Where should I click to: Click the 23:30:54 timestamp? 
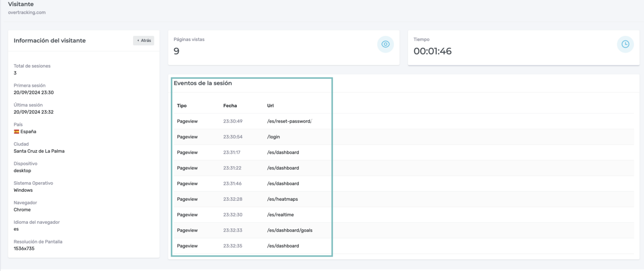point(233,137)
